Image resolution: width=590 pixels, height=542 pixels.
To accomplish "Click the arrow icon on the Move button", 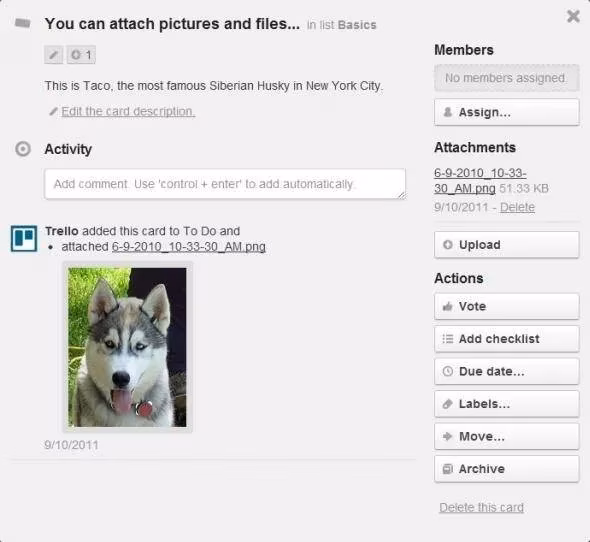I will point(447,436).
